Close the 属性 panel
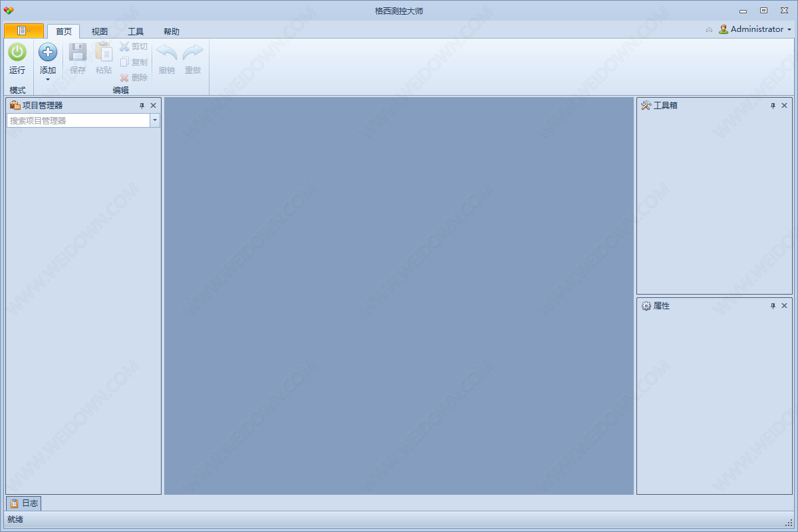Image resolution: width=798 pixels, height=532 pixels. pos(784,306)
